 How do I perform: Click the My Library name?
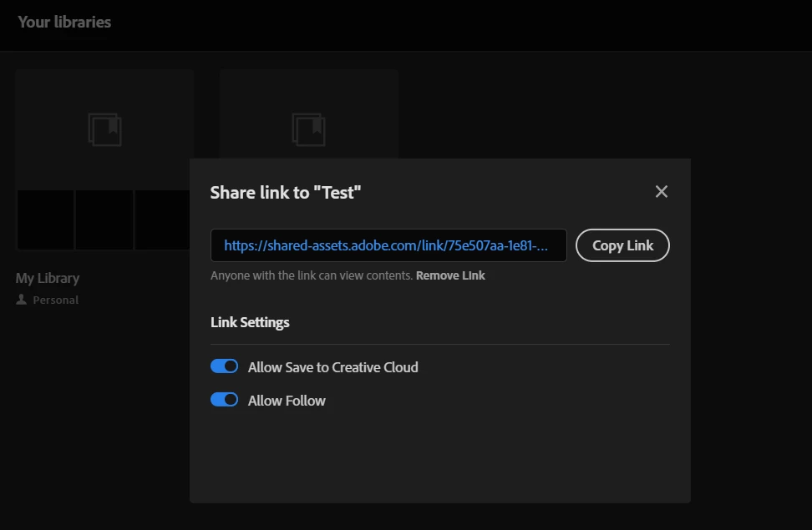(x=48, y=278)
